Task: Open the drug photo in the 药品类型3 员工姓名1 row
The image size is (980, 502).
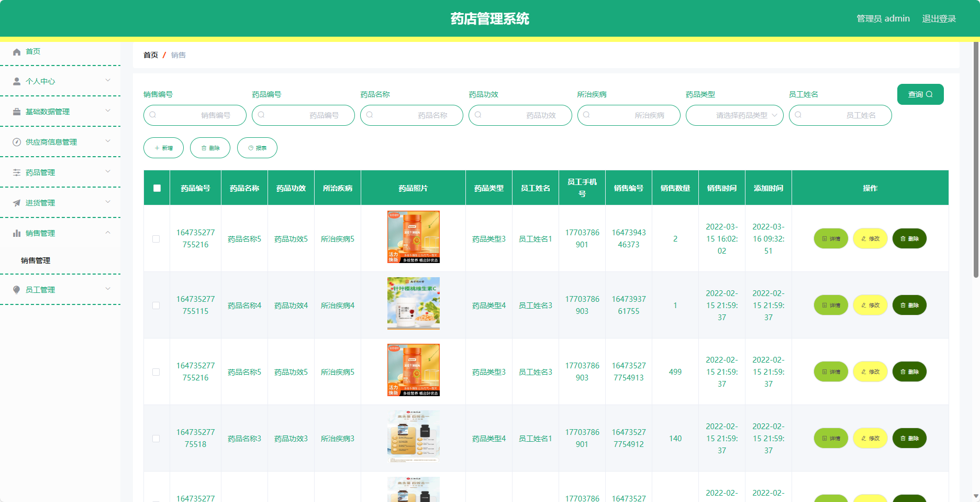Action: 414,237
